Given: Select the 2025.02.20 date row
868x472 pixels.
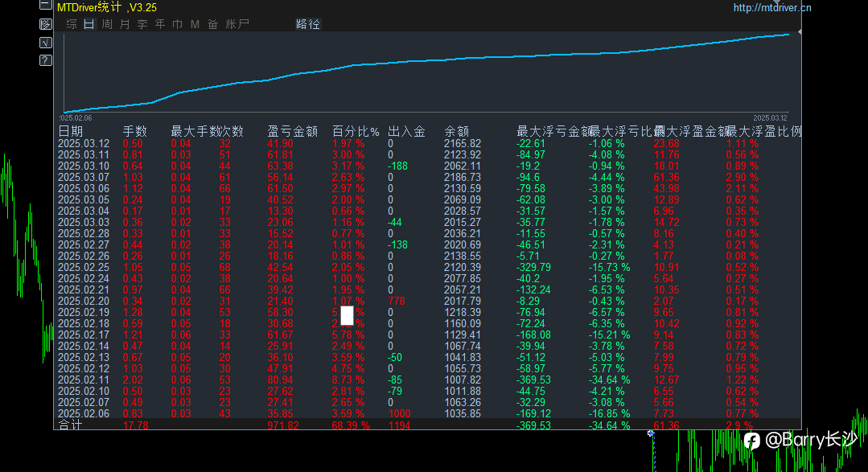Looking at the screenshot, I should coord(84,301).
